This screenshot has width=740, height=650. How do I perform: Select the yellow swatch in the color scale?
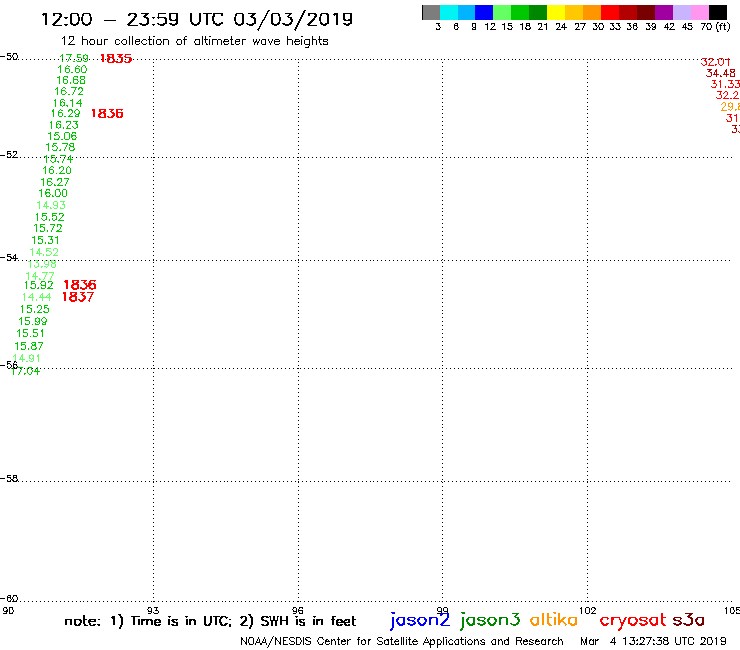tap(556, 12)
